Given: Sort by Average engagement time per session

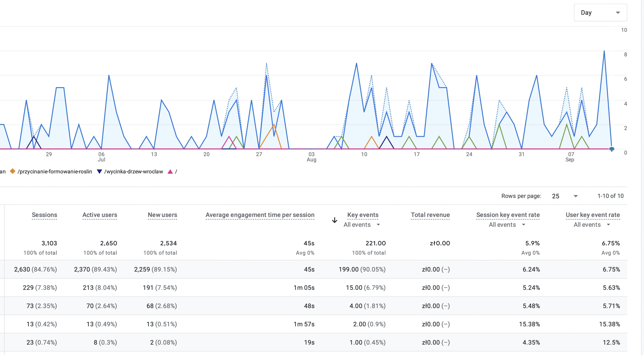Looking at the screenshot, I should click(x=260, y=215).
